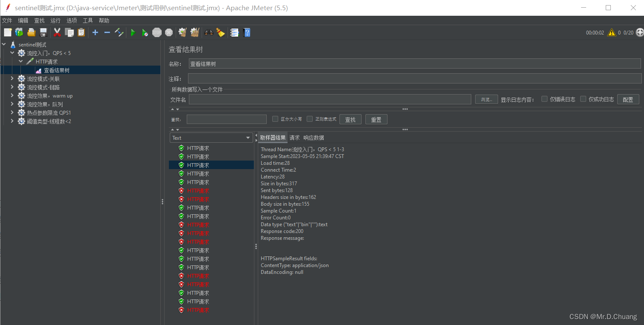Screen dimensions: 644x325
Task: Expand the 流控效果，队列 node
Action: [x=12, y=104]
